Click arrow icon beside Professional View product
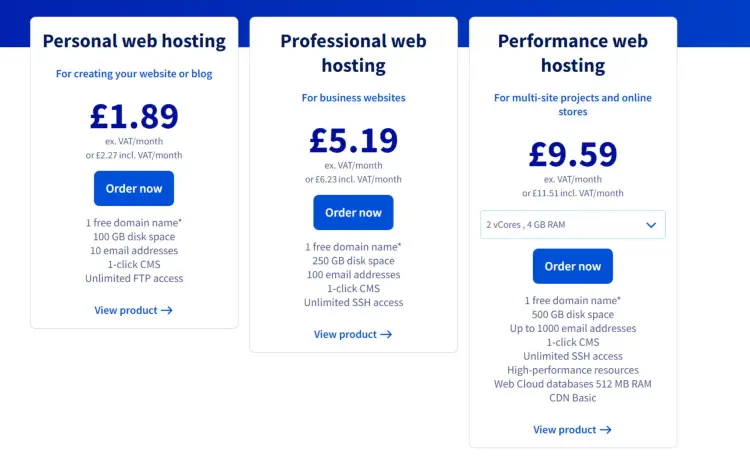 pos(386,334)
